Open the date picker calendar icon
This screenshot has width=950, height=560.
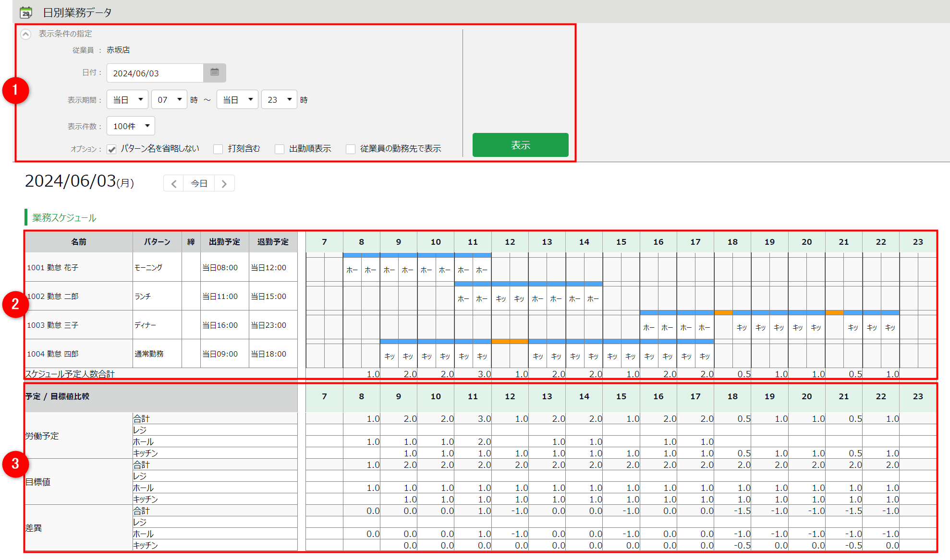[214, 72]
